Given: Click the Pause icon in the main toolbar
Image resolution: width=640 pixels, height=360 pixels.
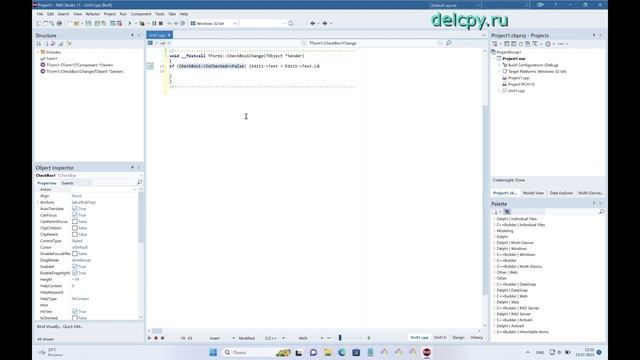Looking at the screenshot, I should 154,24.
